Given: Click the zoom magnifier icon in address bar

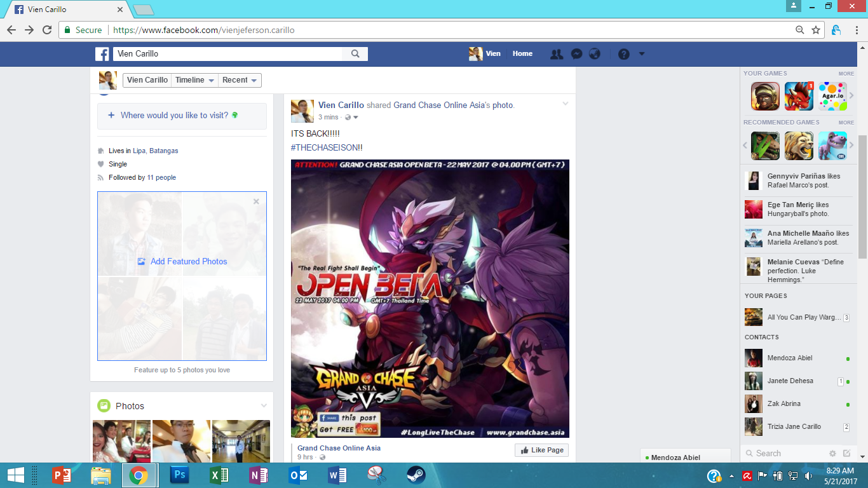Looking at the screenshot, I should click(x=800, y=30).
